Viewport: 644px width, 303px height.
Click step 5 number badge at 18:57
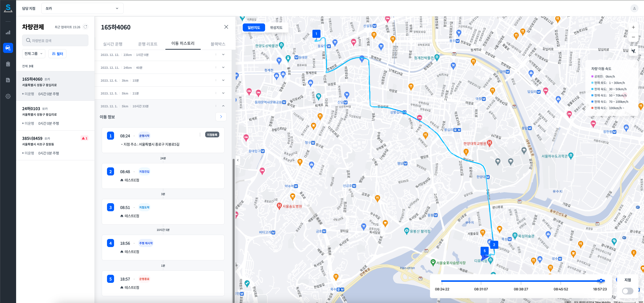(111, 279)
